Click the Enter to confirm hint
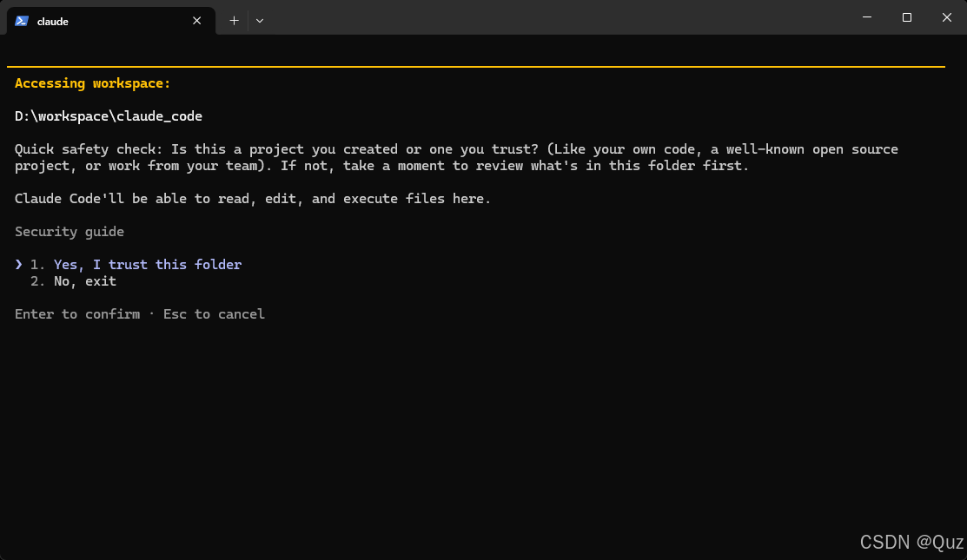This screenshot has height=560, width=967. [77, 314]
